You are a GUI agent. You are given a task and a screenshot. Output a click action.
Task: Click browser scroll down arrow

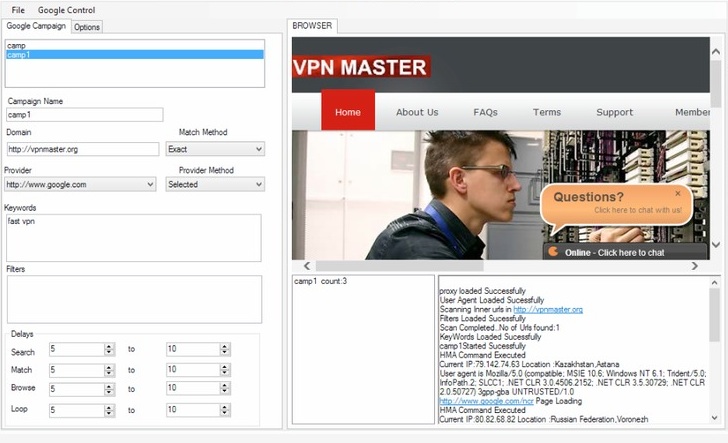[x=716, y=244]
